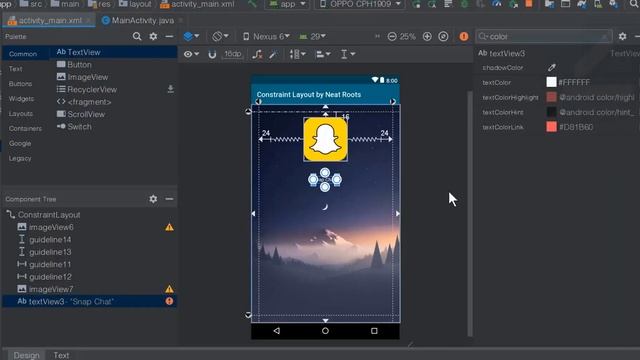Zoom in the design preview
This screenshot has height=360, width=640.
(x=427, y=36)
